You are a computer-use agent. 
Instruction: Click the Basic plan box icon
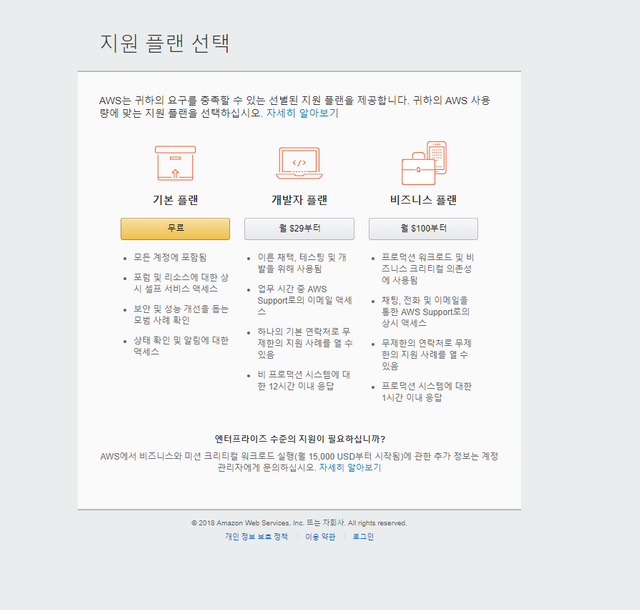coord(175,163)
